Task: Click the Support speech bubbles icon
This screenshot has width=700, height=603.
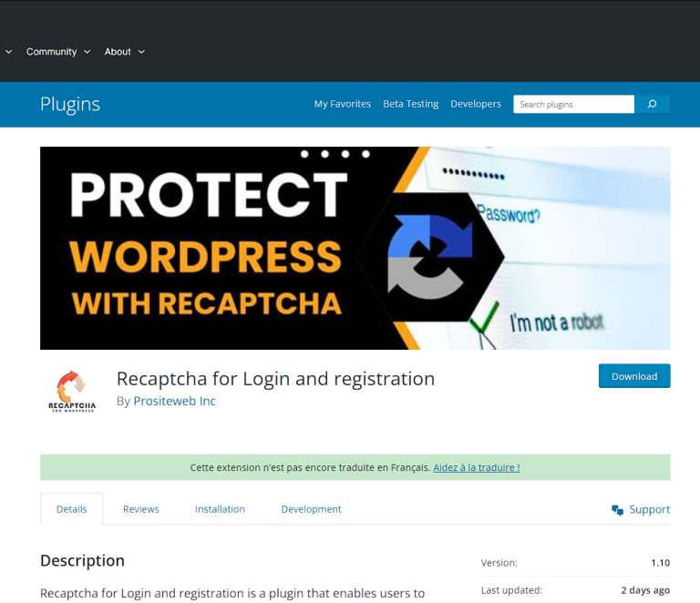Action: point(617,510)
